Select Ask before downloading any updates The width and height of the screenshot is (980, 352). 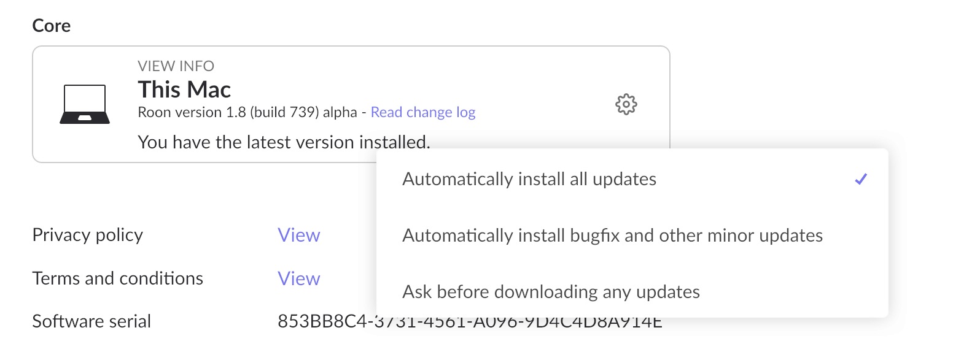(x=551, y=292)
